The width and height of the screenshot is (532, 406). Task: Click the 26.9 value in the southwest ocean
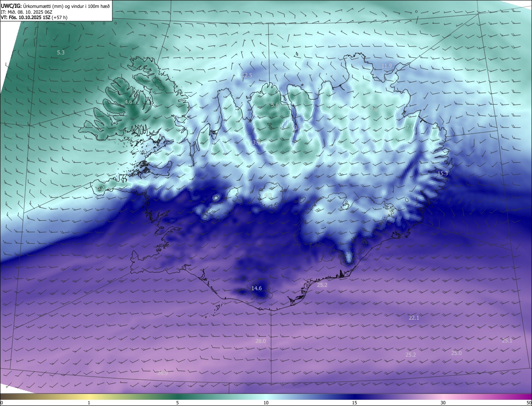[163, 373]
